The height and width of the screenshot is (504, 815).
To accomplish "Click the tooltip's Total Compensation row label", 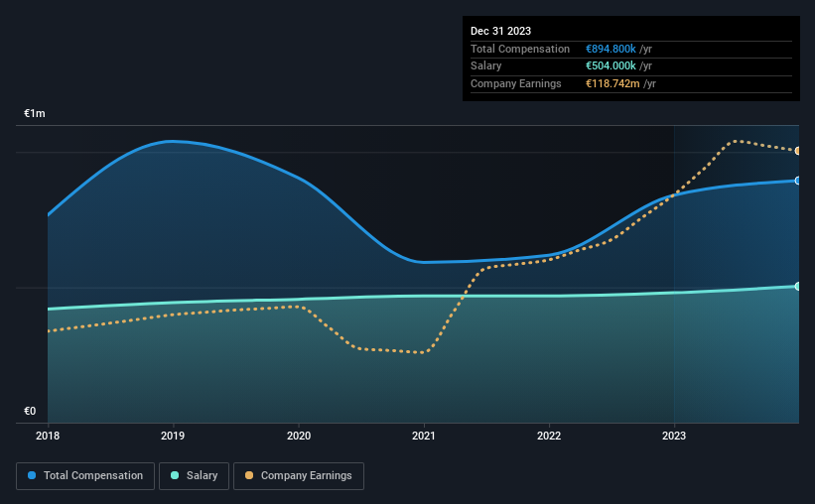I will [520, 49].
